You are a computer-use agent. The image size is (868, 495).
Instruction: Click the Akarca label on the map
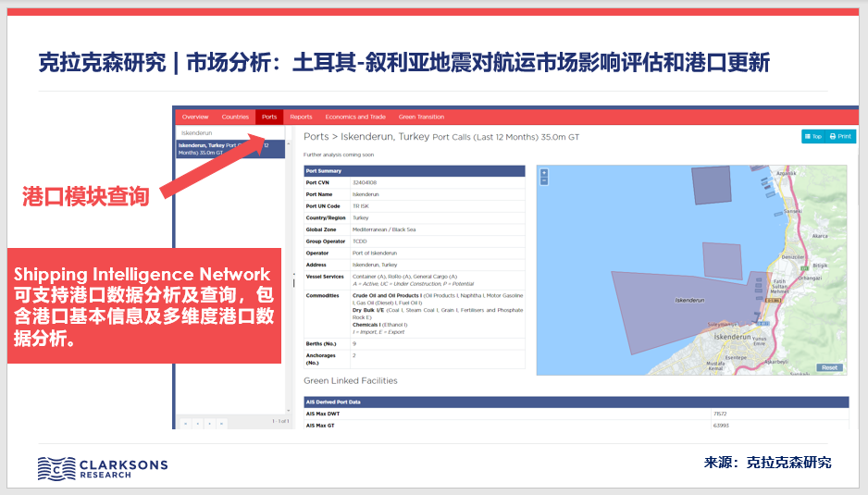click(x=820, y=236)
